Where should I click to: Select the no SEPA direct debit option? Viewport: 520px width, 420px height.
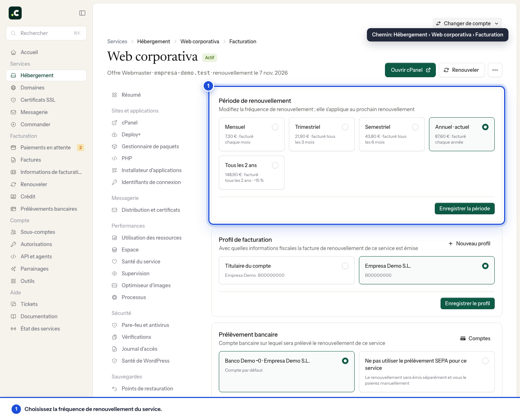(x=427, y=372)
